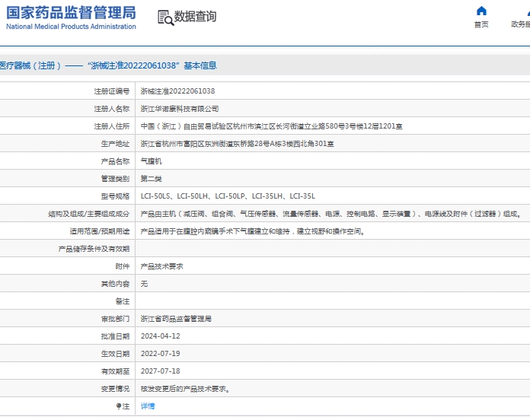The image size is (530, 420).
Task: Click the 注册人住所 row label
Action: (x=111, y=126)
